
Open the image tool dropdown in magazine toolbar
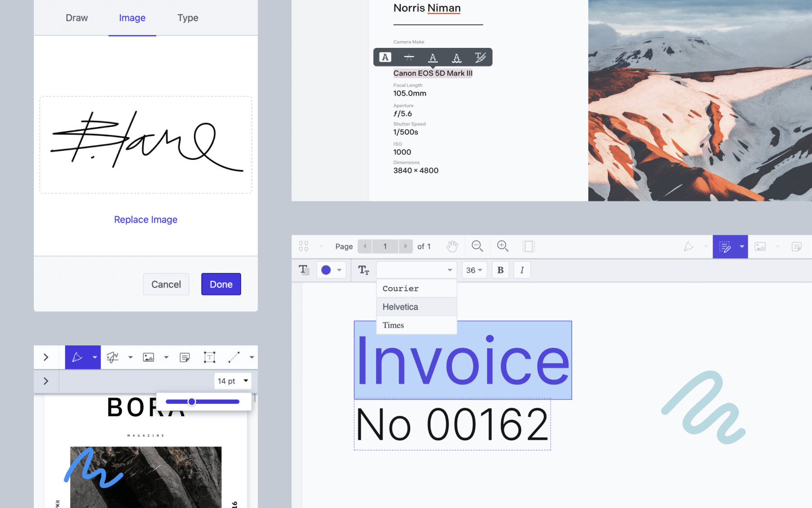pos(166,357)
